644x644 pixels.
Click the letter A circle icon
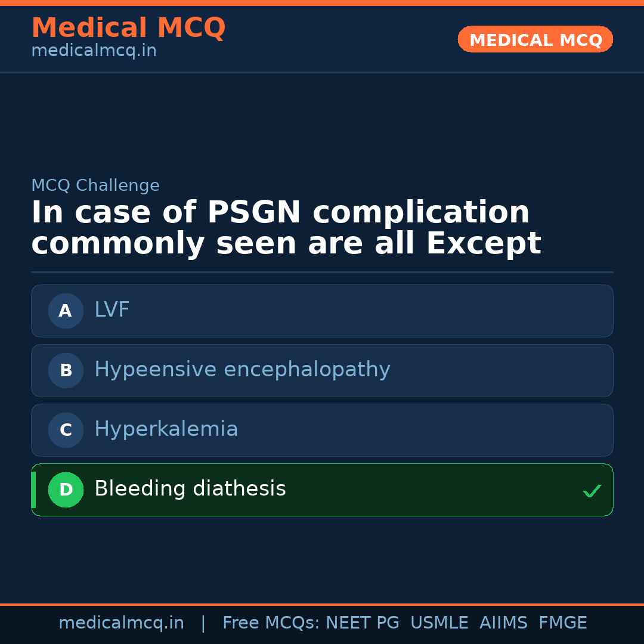click(x=66, y=311)
